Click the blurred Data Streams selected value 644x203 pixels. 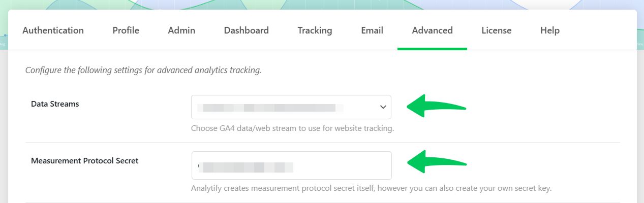pos(270,108)
